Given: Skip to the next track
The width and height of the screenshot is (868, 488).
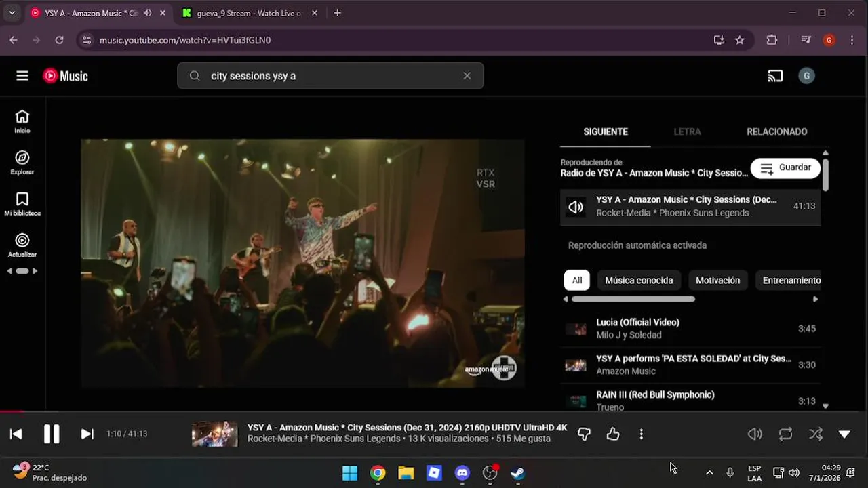Looking at the screenshot, I should (x=87, y=434).
